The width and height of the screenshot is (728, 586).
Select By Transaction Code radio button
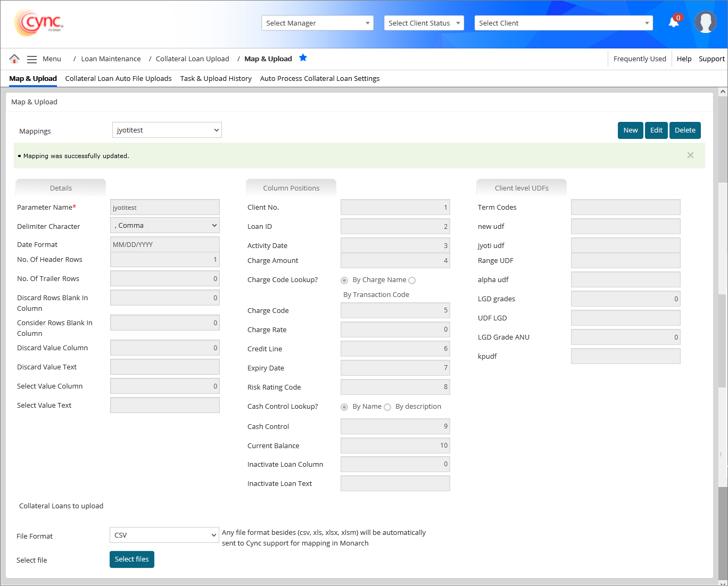(x=412, y=280)
